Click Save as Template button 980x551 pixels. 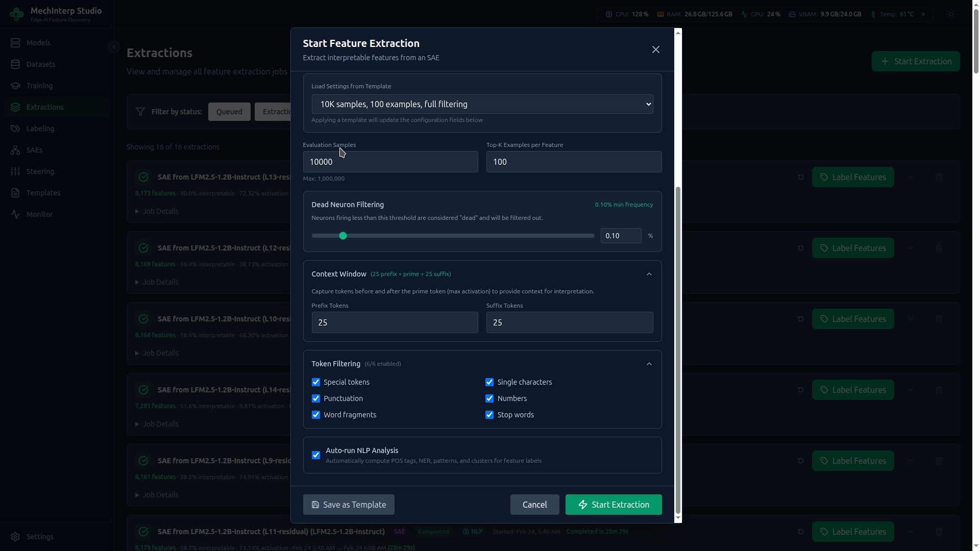click(349, 505)
